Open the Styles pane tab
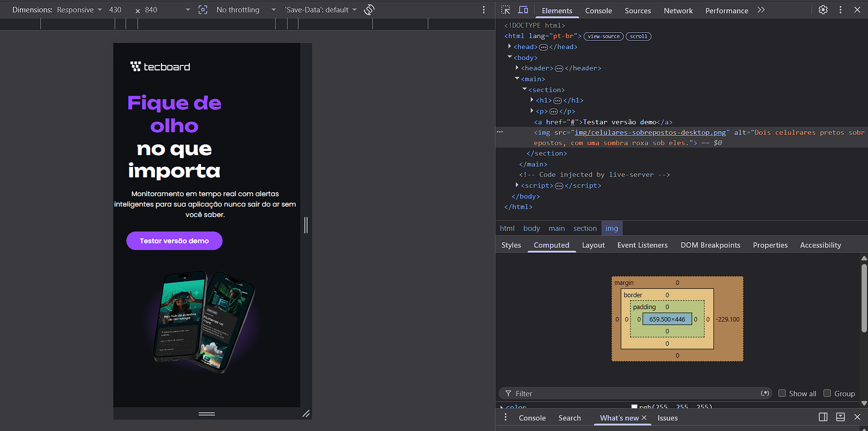This screenshot has height=431, width=868. click(x=511, y=245)
